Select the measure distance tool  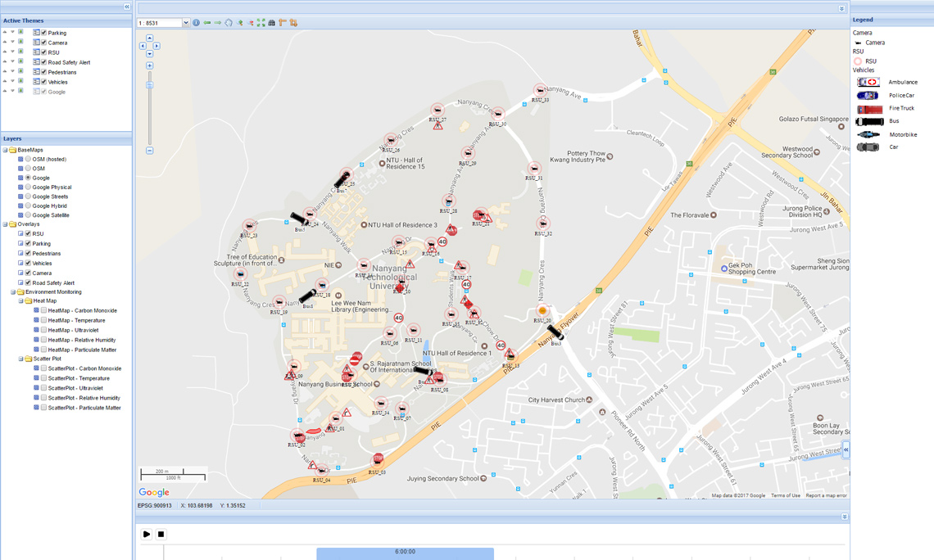(x=283, y=24)
